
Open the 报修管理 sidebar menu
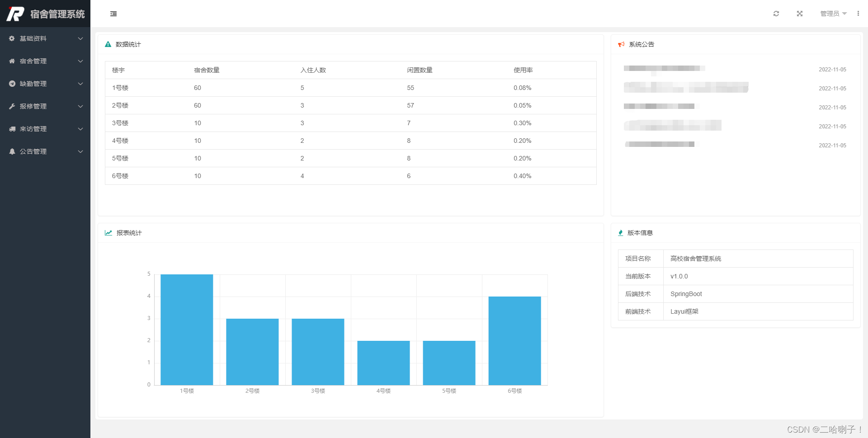click(x=45, y=106)
